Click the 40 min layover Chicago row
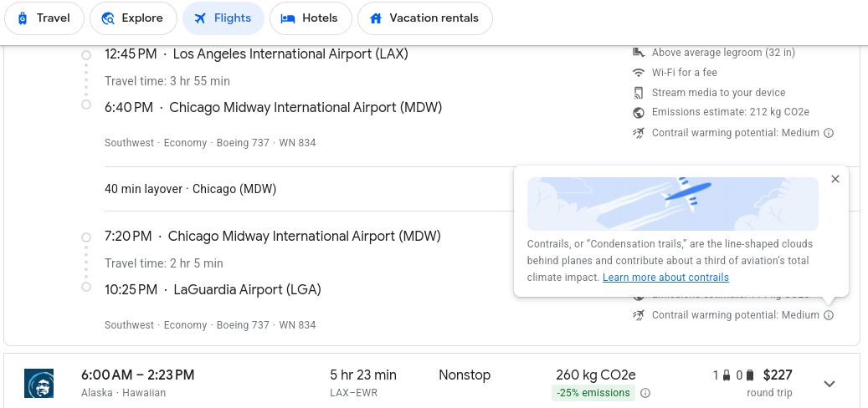 point(190,189)
